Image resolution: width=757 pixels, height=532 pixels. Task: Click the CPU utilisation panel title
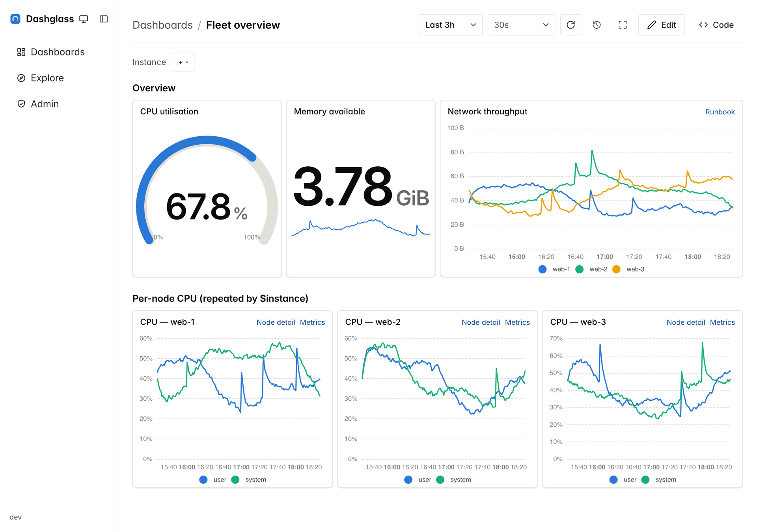[169, 112]
